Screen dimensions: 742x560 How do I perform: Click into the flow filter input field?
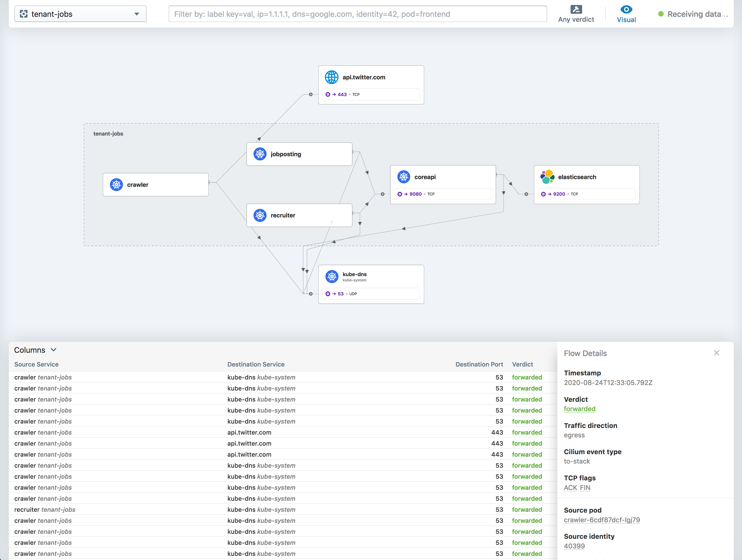tap(357, 14)
